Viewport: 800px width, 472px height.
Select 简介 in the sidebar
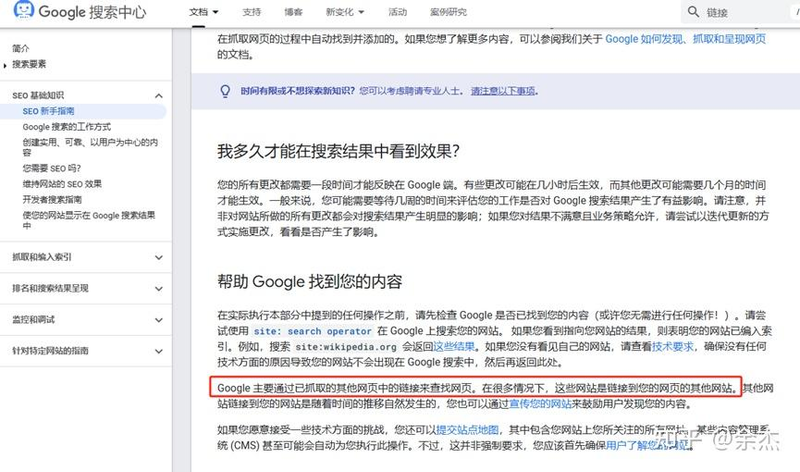tap(21, 48)
